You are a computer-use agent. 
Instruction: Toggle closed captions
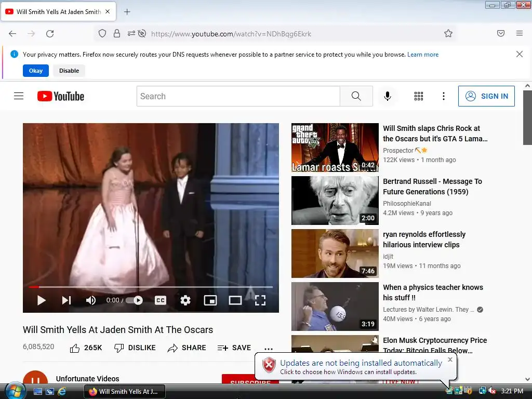tap(161, 300)
